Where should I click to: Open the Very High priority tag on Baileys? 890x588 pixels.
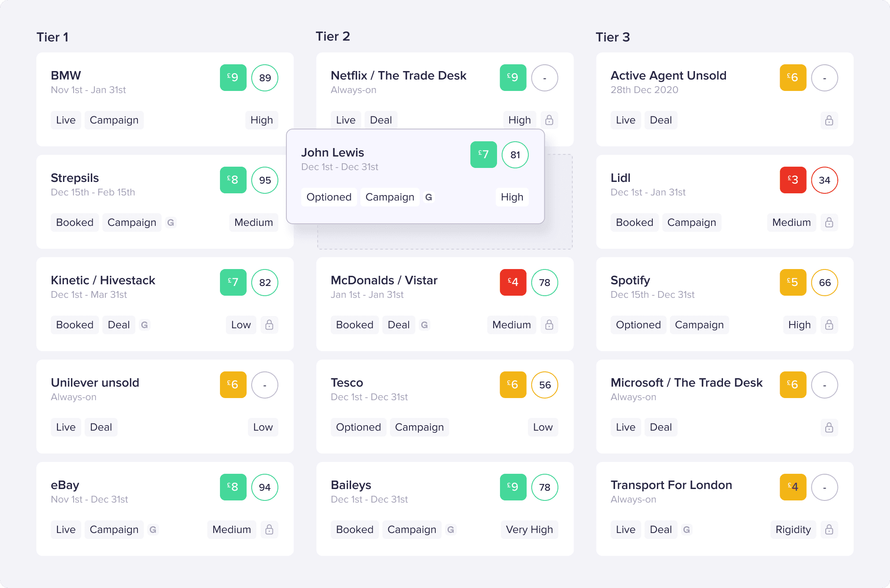point(529,530)
